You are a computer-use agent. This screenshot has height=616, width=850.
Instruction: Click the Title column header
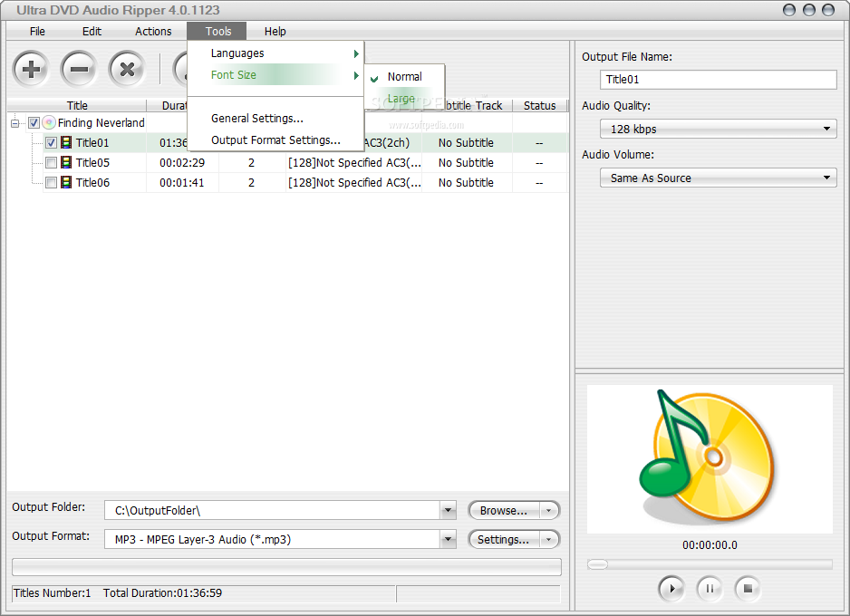pyautogui.click(x=77, y=106)
